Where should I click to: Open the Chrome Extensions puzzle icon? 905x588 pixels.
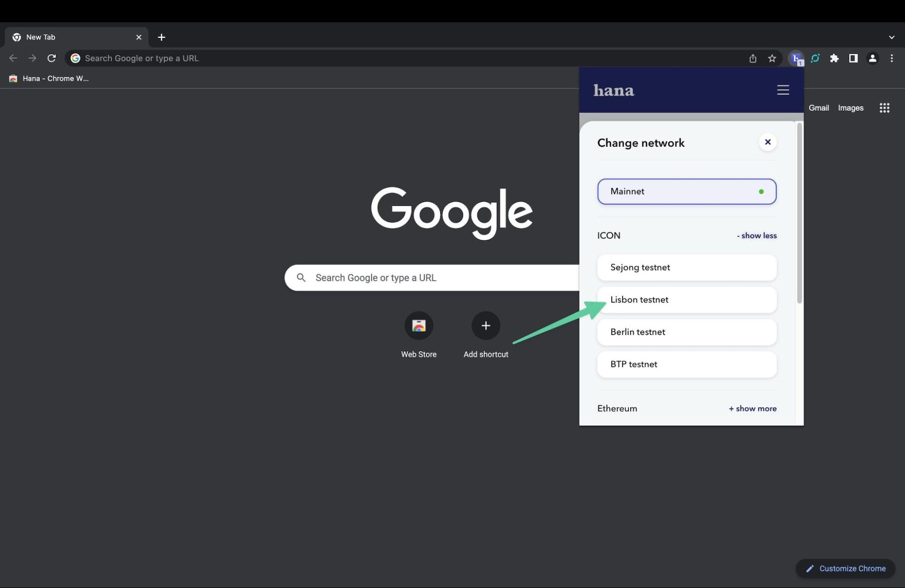click(x=834, y=58)
